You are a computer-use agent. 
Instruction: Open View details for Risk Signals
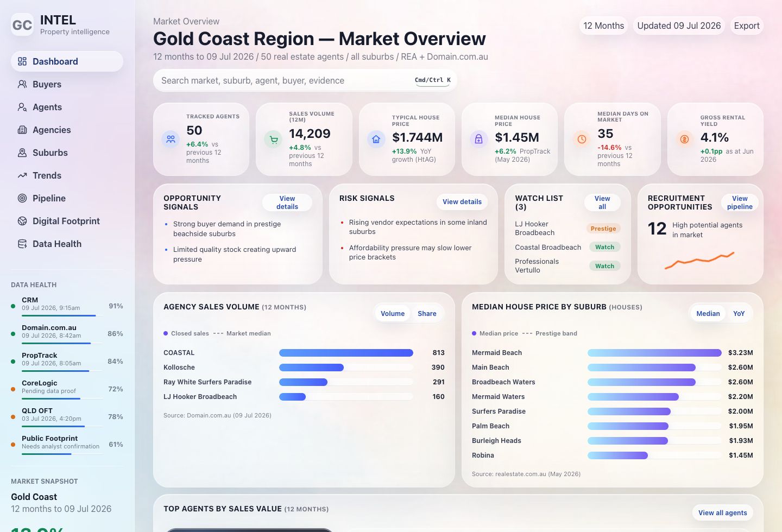point(462,201)
